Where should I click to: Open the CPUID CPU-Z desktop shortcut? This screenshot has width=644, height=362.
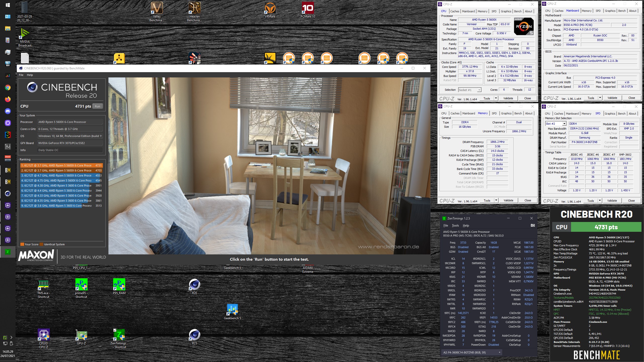44,339
